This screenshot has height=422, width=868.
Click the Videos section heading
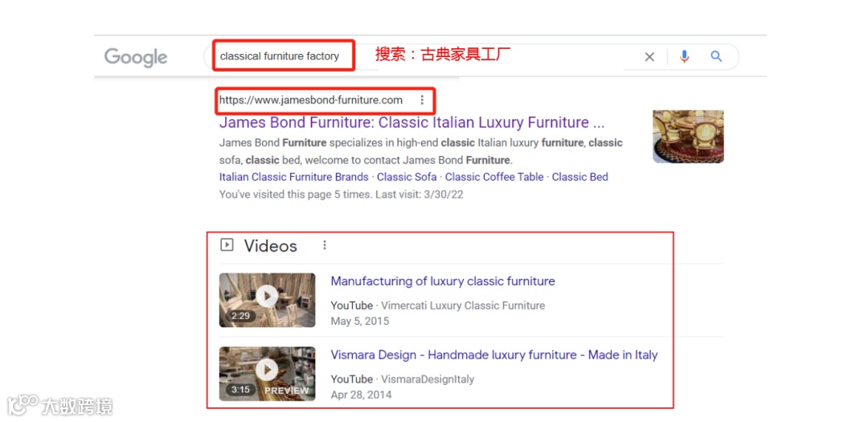coord(270,246)
